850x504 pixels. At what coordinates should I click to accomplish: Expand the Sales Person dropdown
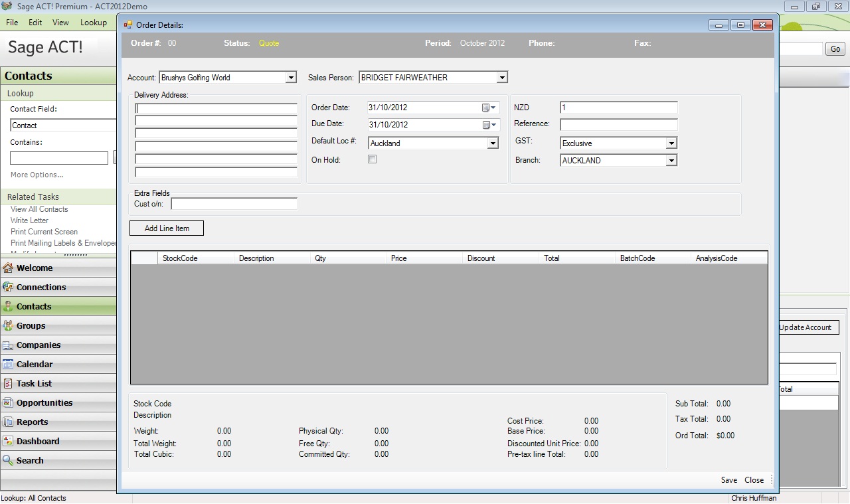[x=502, y=78]
